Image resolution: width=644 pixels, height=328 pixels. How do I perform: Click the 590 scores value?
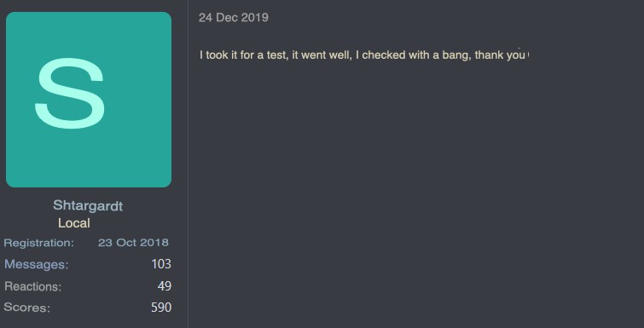click(161, 307)
